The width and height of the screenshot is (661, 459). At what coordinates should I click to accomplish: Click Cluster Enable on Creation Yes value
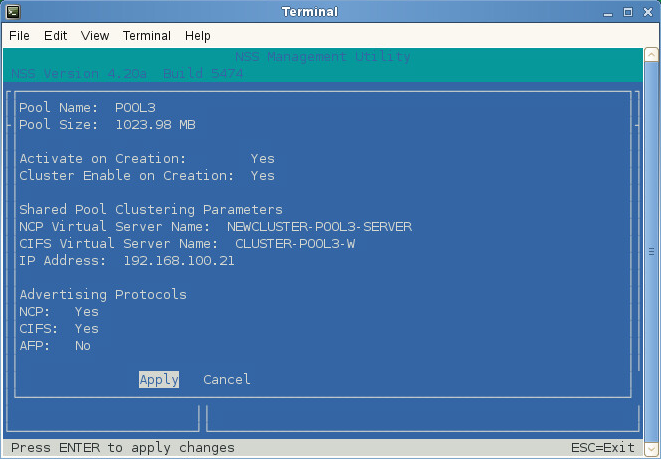(263, 175)
